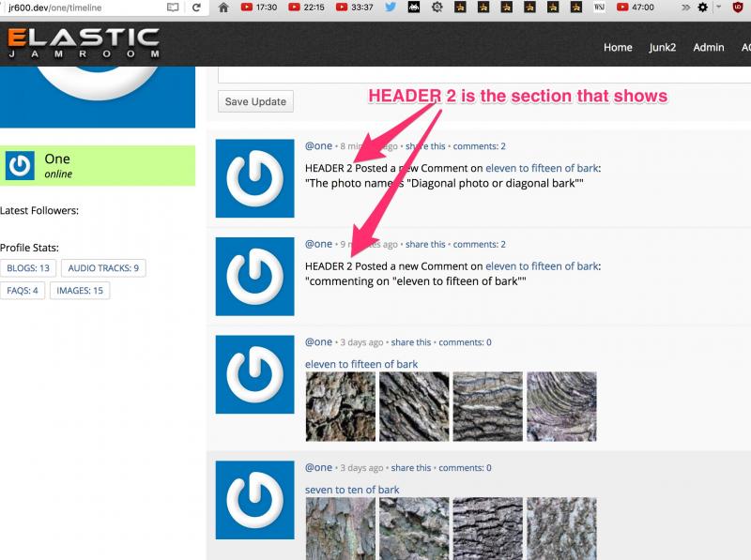Click @one on the 9 minutes ago post
Screen dimensions: 751x560
[318, 244]
